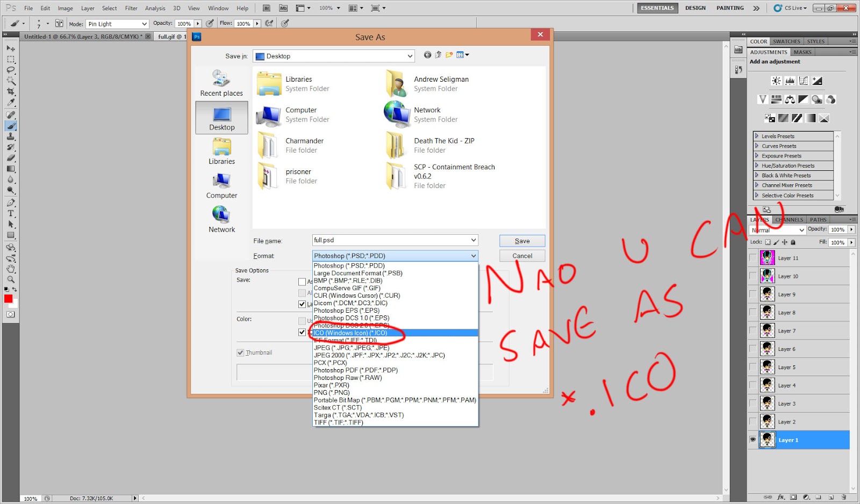The width and height of the screenshot is (860, 504).
Task: Add a Curves adjustment from the Adjustments panel
Action: tap(803, 81)
